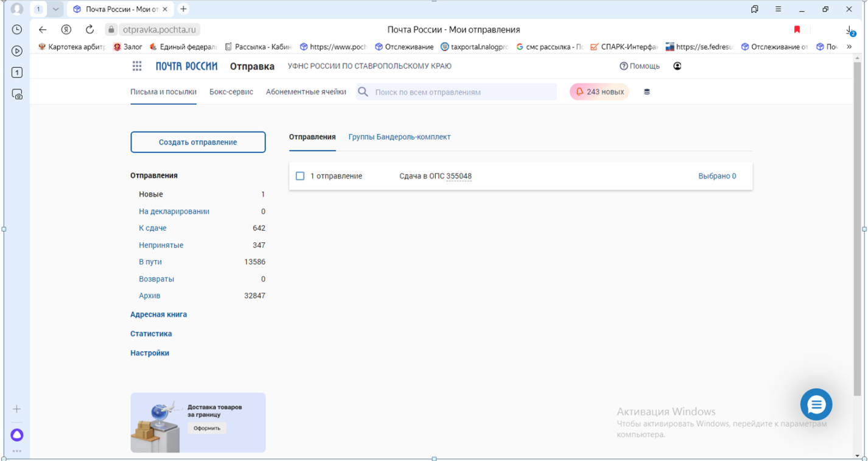
Task: Click the page vertical scrollbar
Action: (857, 225)
